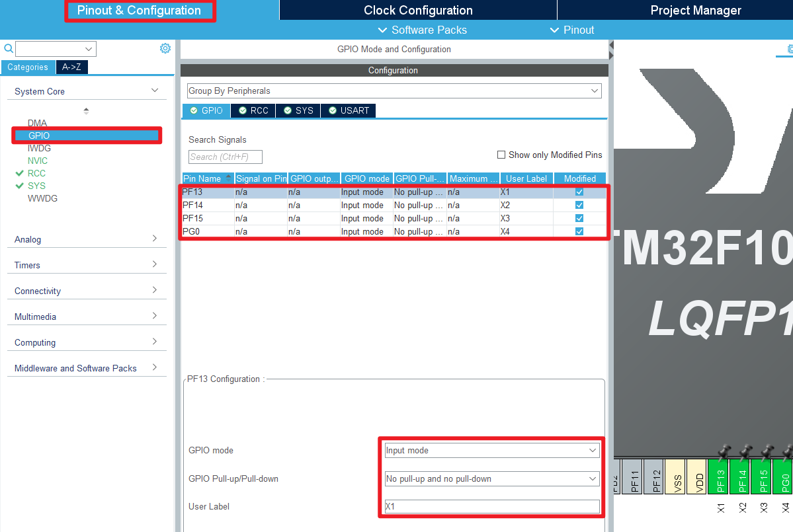Screen dimensions: 793x532
Task: Open the SYS configuration tab
Action: click(x=298, y=110)
